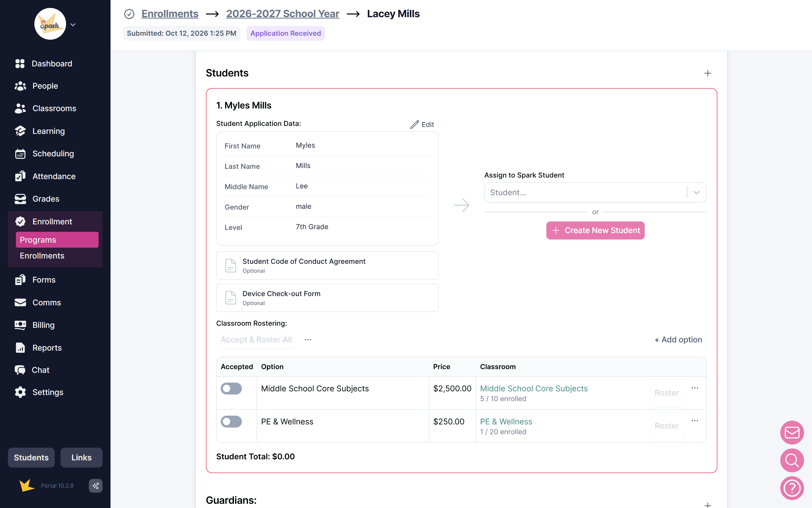
Task: Edit the Student Application Data
Action: click(422, 124)
